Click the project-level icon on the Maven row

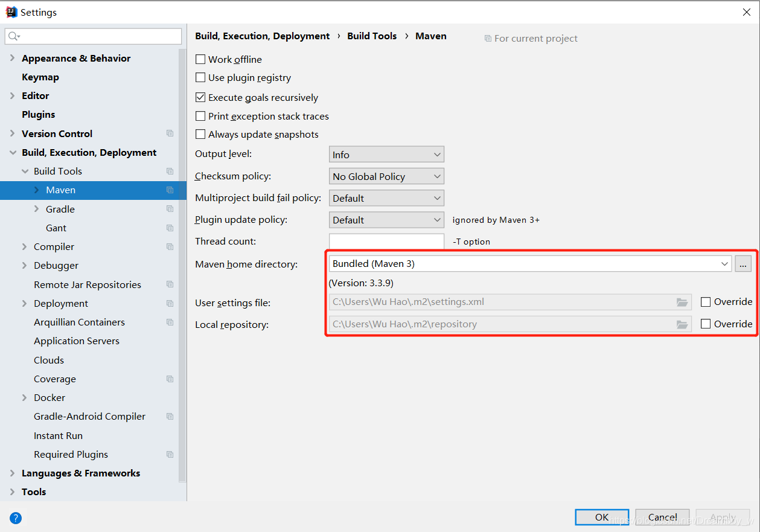point(170,190)
